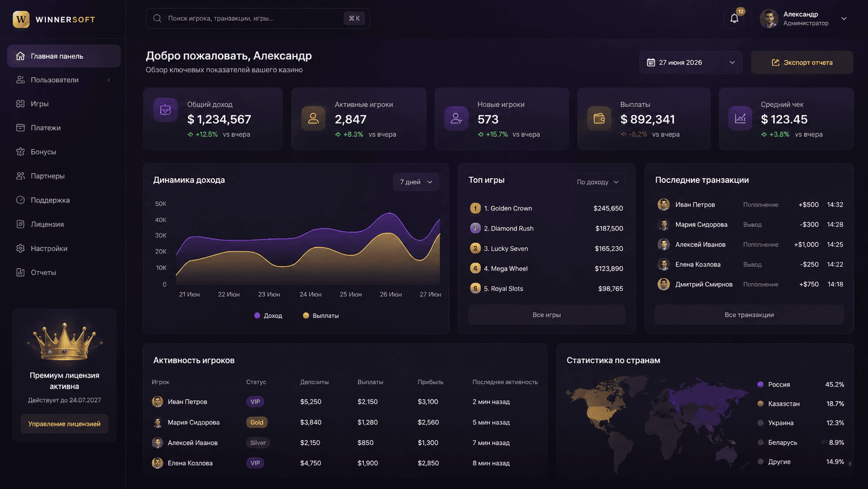Click the export icon on Экспорт отчета
The image size is (868, 489).
(x=775, y=62)
